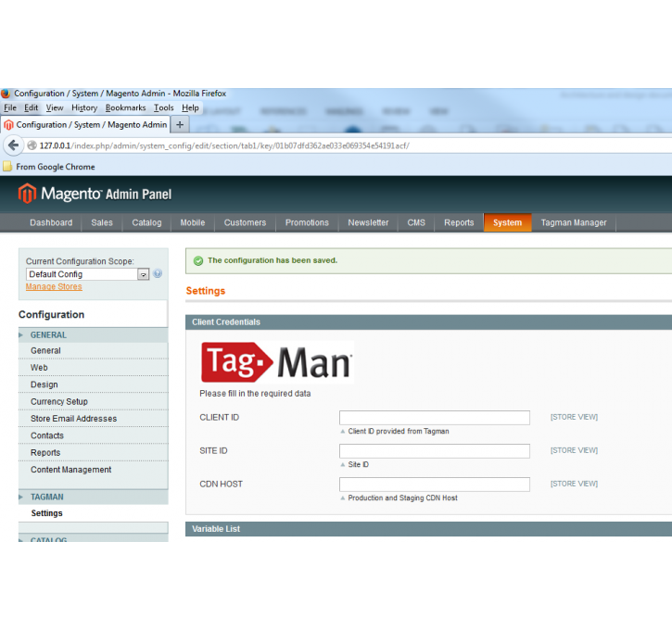This screenshot has height=630, width=672.
Task: Open the File menu
Action: tap(10, 107)
